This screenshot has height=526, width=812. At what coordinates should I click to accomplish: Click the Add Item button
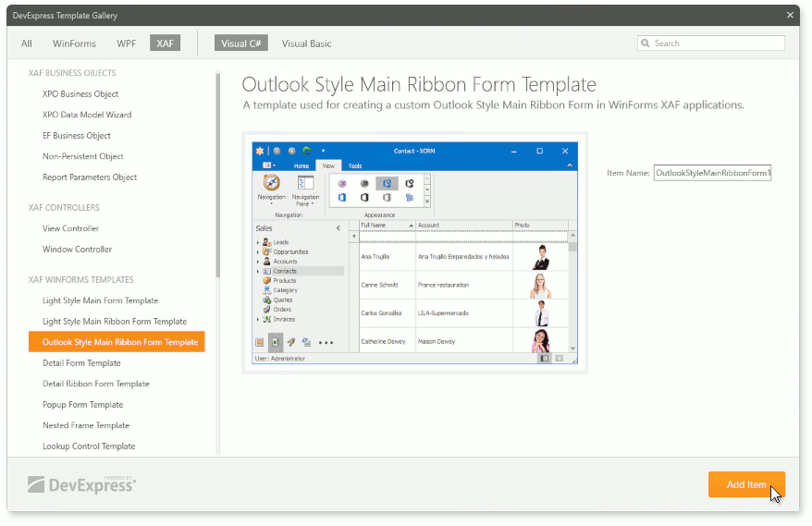click(x=746, y=484)
